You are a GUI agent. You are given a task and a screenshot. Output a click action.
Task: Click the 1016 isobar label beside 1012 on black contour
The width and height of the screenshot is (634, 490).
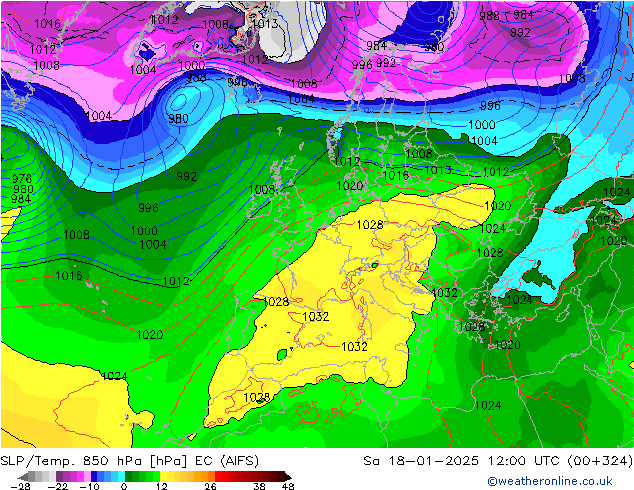[69, 276]
